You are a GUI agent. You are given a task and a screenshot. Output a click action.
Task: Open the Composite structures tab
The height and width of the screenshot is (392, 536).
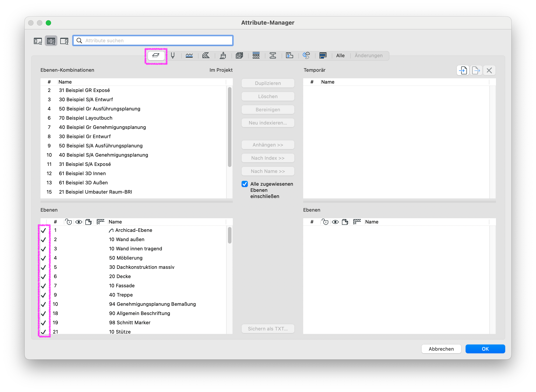[256, 55]
